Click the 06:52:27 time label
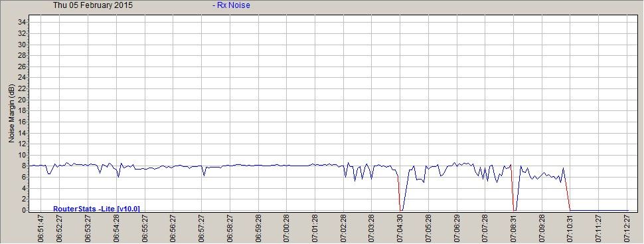 [59, 227]
